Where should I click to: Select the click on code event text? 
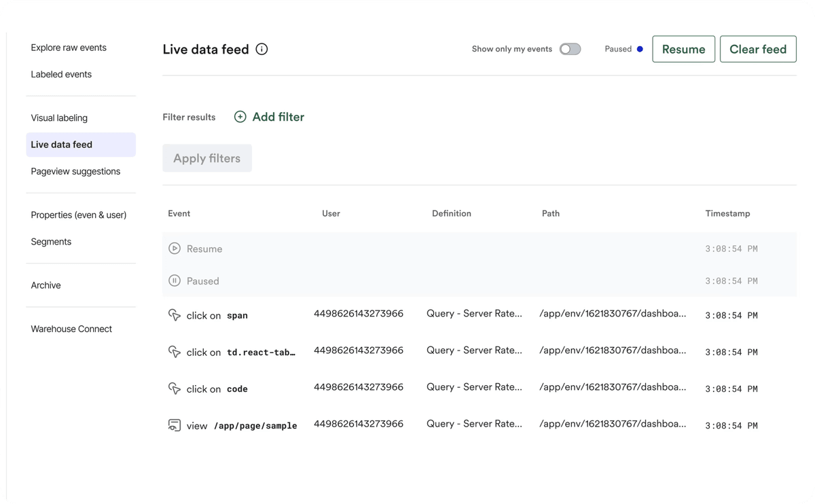217,389
